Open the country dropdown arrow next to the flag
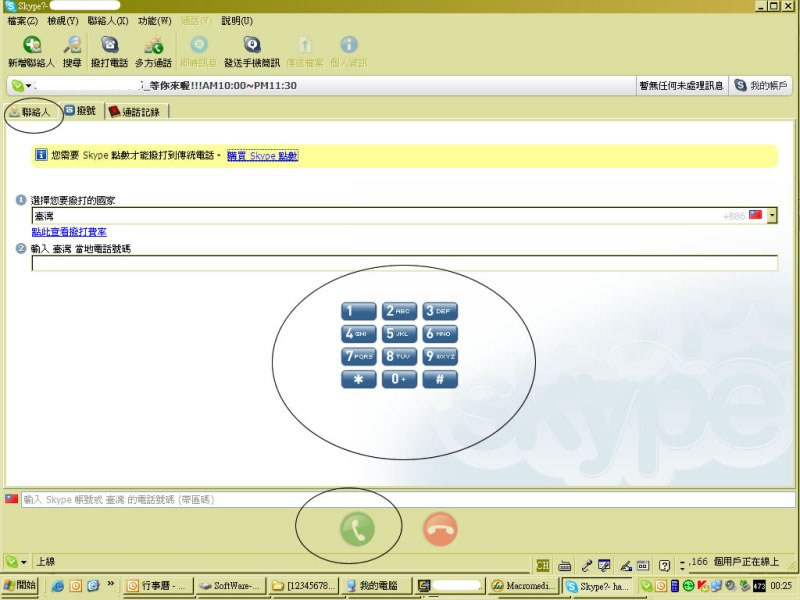The image size is (800, 600). click(x=772, y=215)
